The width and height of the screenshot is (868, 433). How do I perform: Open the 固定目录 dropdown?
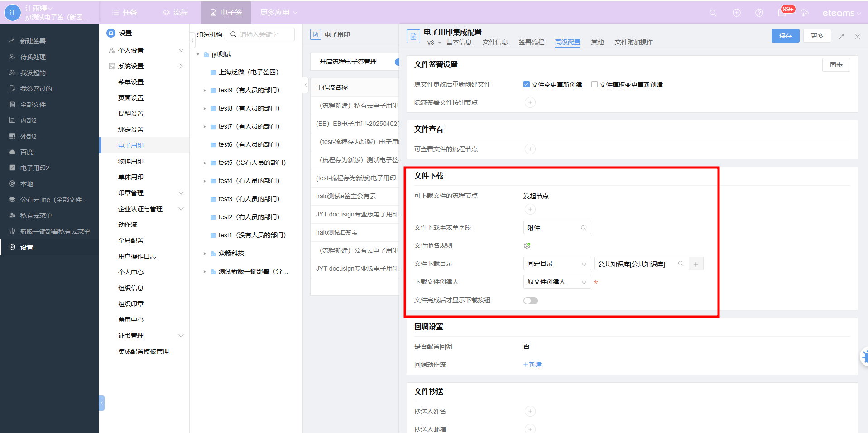tap(557, 264)
